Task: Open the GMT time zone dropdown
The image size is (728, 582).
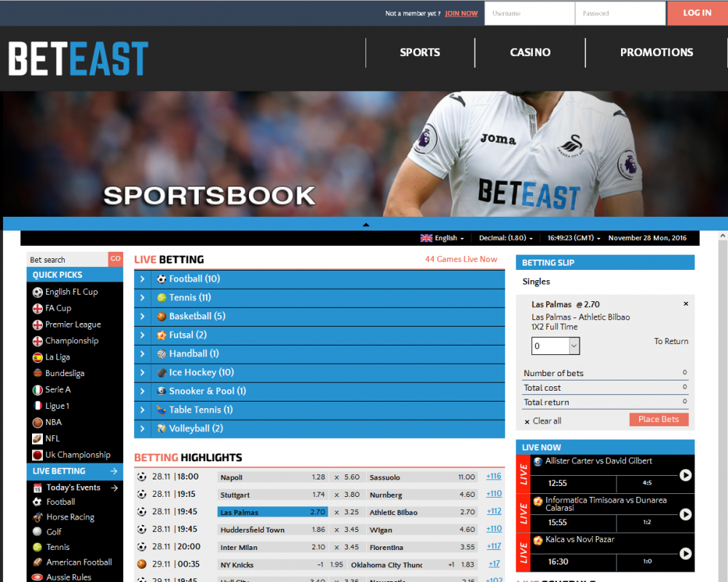Action: click(x=574, y=238)
